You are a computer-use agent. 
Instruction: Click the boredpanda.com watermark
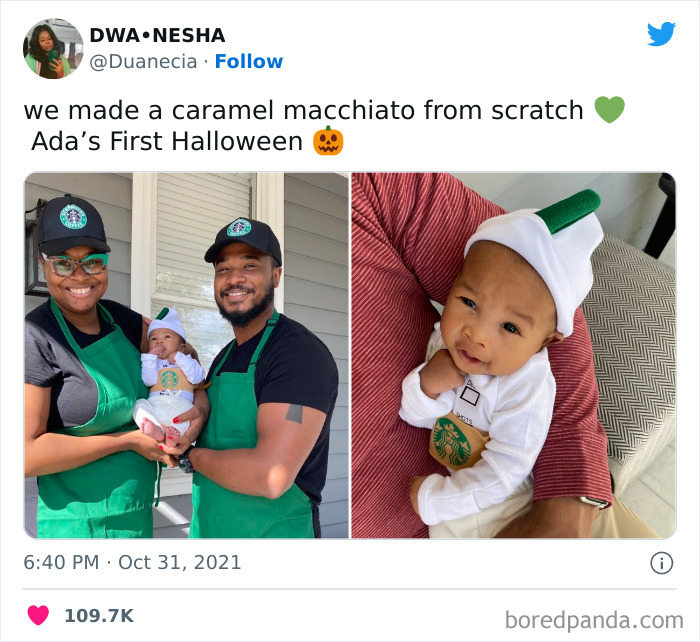[x=594, y=620]
